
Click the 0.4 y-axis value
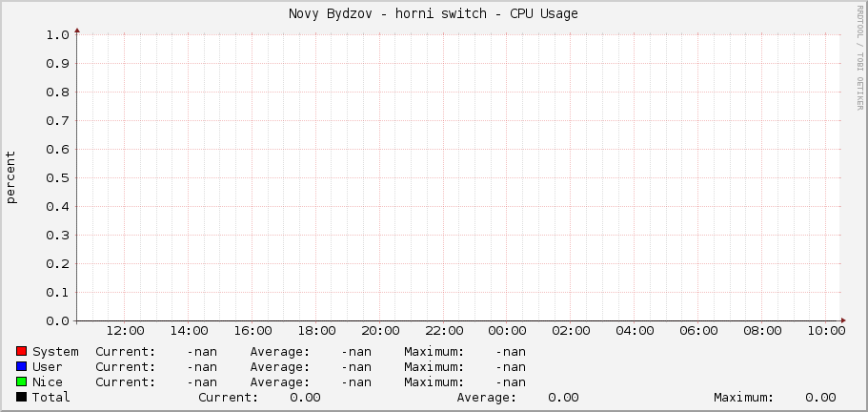[x=57, y=207]
